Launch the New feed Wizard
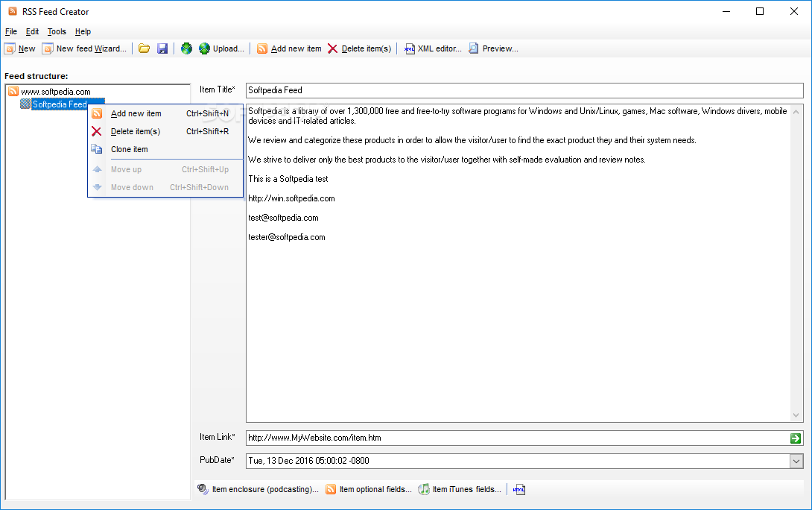Viewport: 812px width, 510px height. point(84,48)
